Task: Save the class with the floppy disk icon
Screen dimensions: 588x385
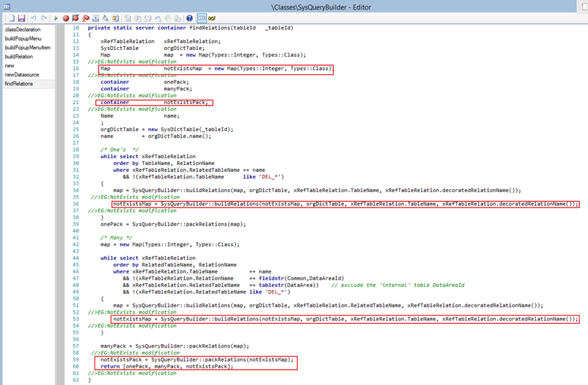Action: click(x=21, y=17)
